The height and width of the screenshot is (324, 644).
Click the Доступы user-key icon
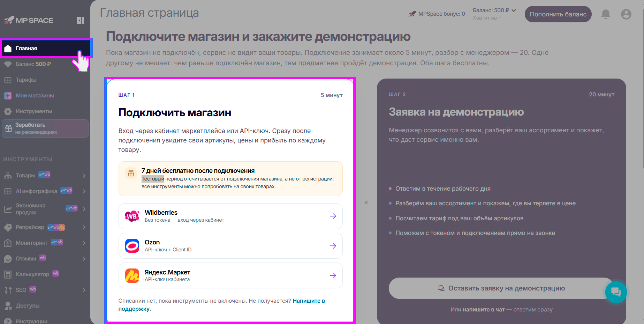(8, 306)
